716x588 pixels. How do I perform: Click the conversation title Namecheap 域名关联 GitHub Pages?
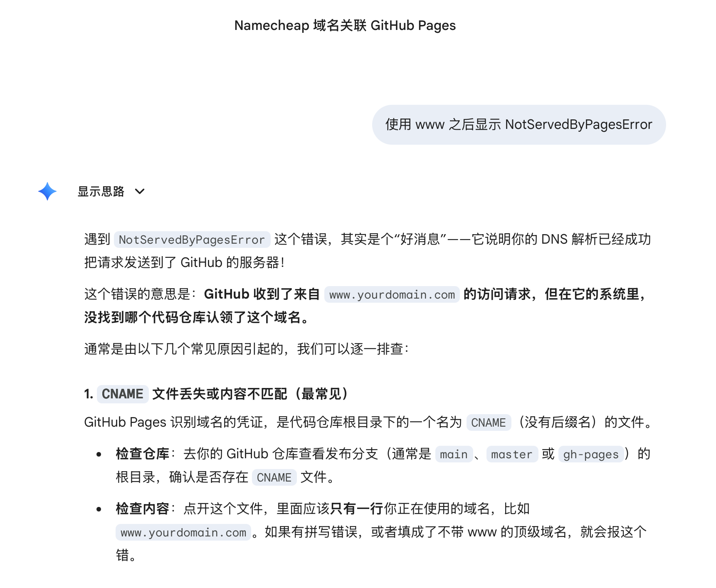(345, 25)
